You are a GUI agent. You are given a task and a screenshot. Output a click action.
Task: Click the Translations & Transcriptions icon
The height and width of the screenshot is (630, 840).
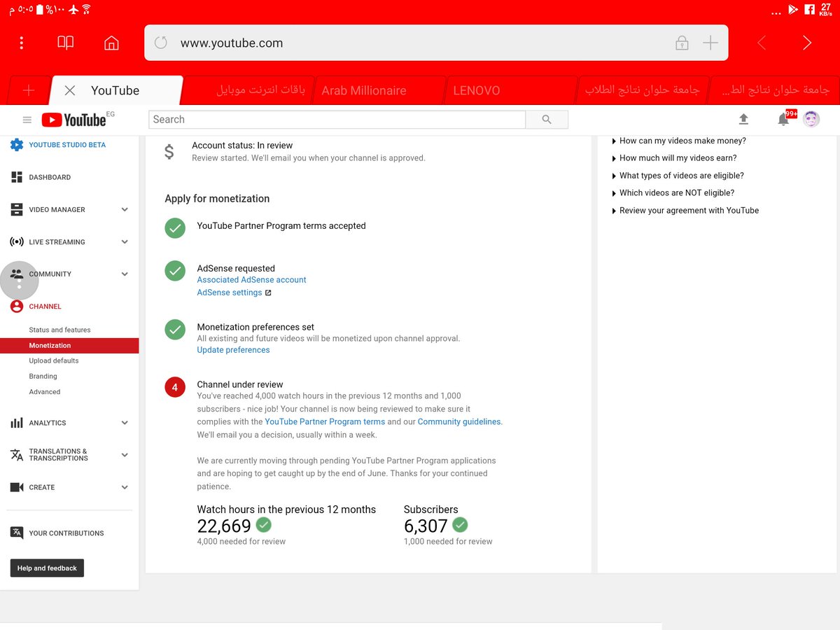point(17,455)
